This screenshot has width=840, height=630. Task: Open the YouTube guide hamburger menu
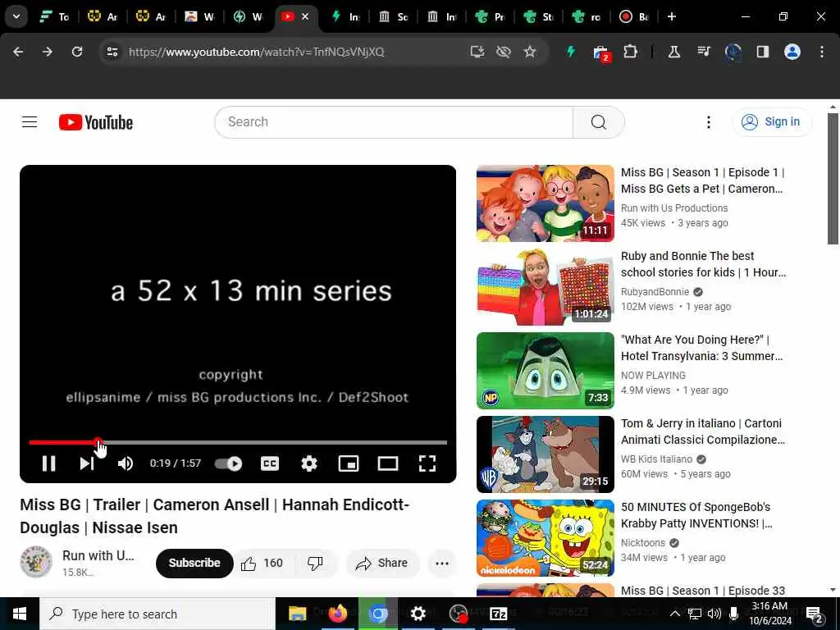(x=30, y=122)
